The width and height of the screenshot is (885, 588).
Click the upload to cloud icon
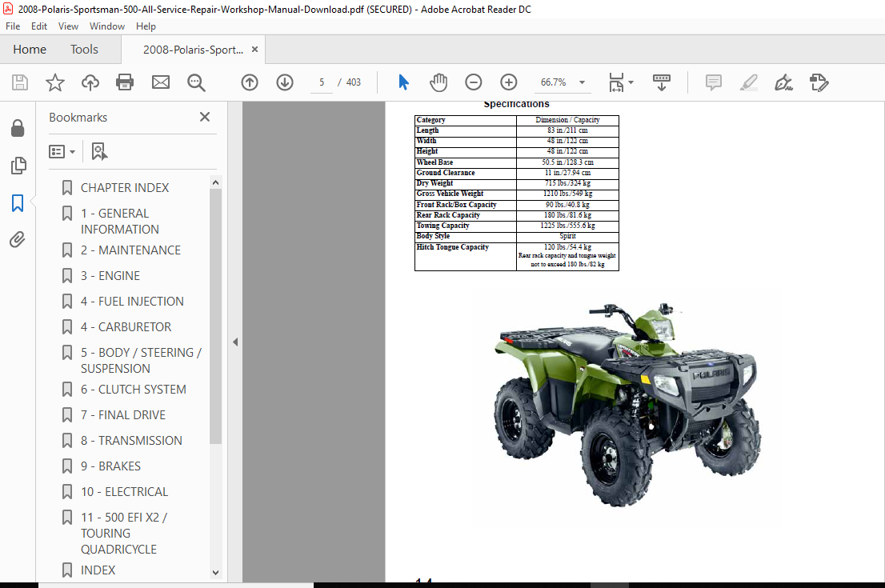[x=90, y=82]
